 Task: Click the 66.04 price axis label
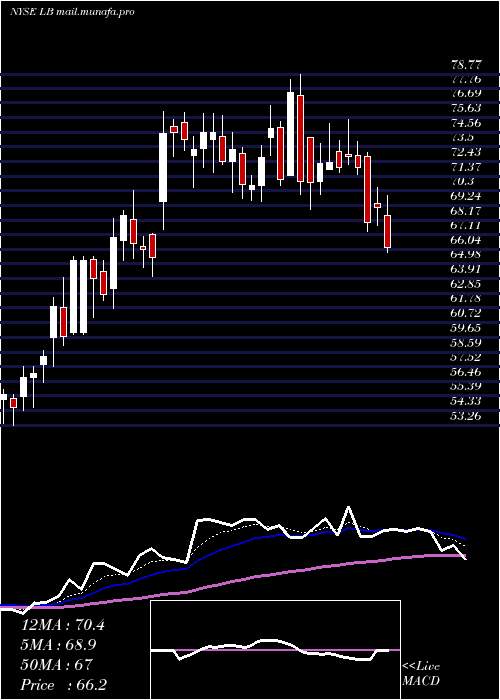pyautogui.click(x=466, y=240)
